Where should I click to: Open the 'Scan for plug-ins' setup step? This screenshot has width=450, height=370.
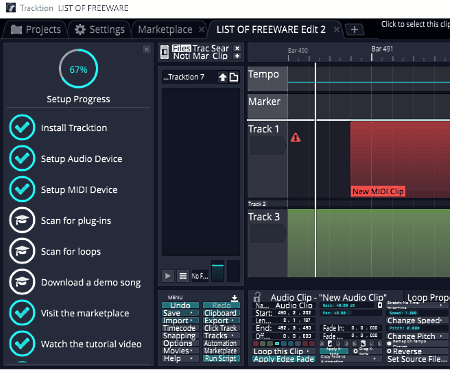click(x=76, y=221)
